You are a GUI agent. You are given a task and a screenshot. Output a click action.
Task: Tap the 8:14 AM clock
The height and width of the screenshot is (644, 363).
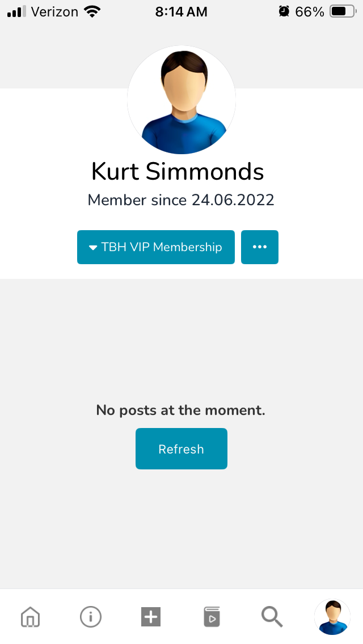181,11
